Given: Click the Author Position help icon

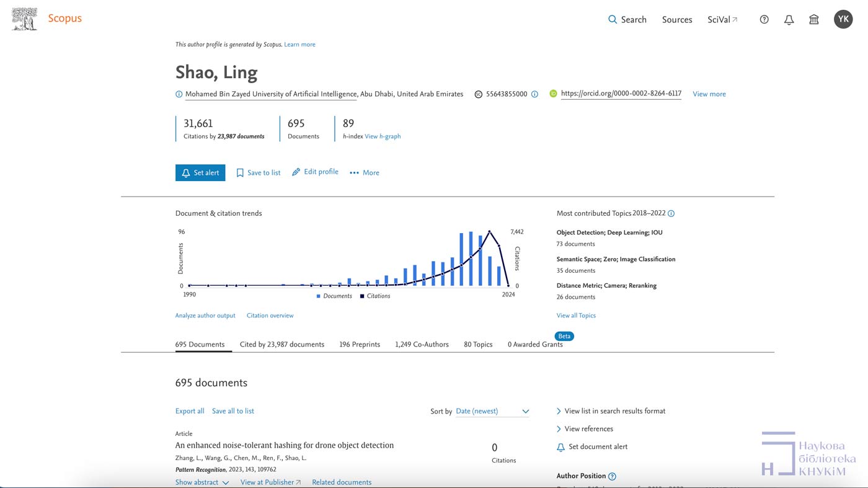Looking at the screenshot, I should point(612,476).
